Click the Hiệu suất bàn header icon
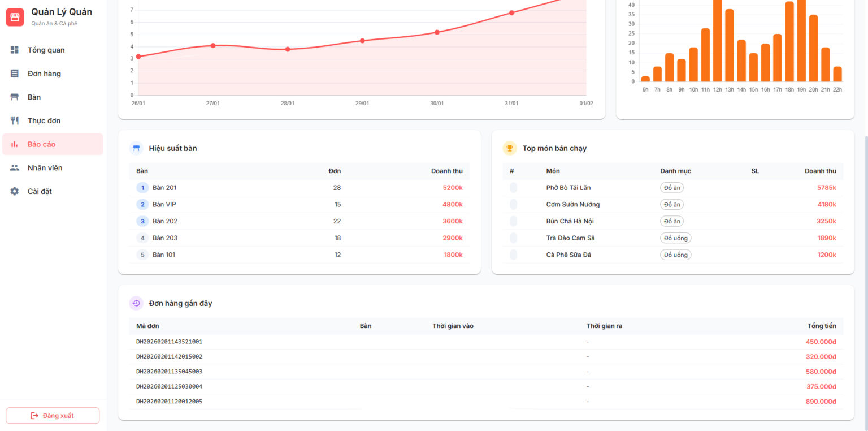Viewport: 868px width, 431px height. tap(136, 148)
